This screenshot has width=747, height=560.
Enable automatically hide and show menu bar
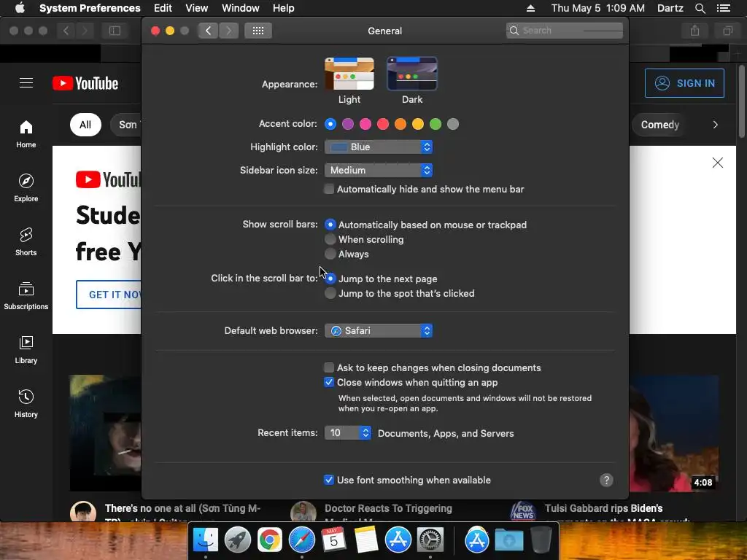pos(329,189)
